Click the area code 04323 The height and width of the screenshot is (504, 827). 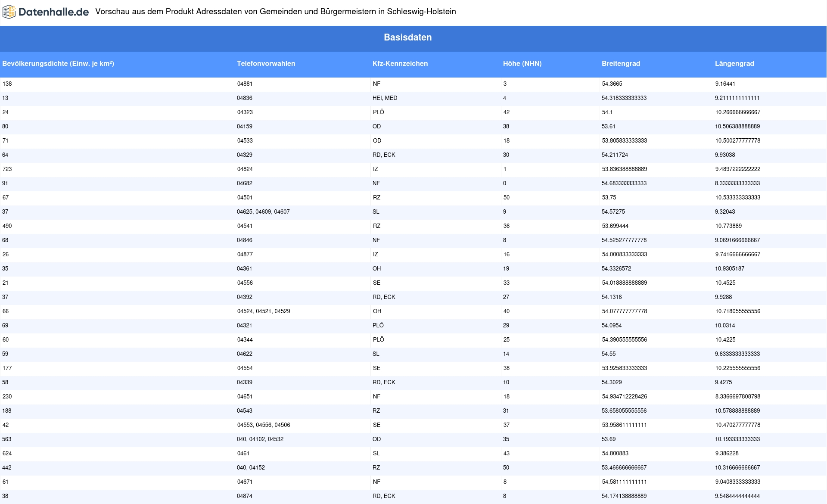tap(245, 112)
